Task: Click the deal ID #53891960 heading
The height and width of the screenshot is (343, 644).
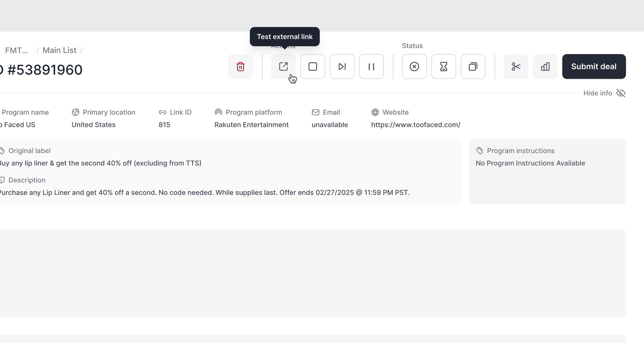Action: (x=41, y=70)
